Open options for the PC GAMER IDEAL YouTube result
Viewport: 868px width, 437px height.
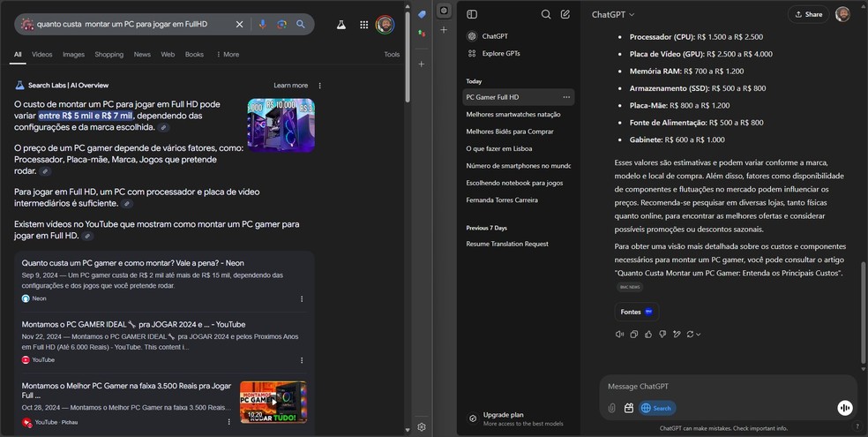(x=302, y=360)
